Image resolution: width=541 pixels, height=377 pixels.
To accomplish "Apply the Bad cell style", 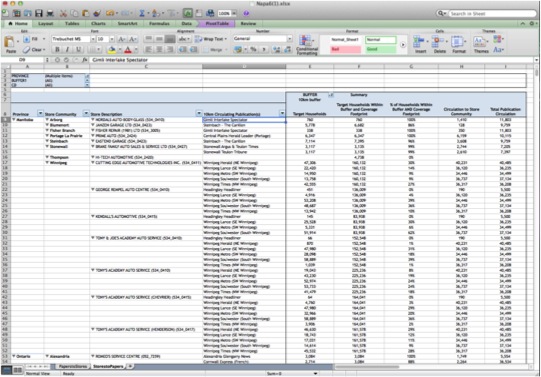I will [346, 49].
